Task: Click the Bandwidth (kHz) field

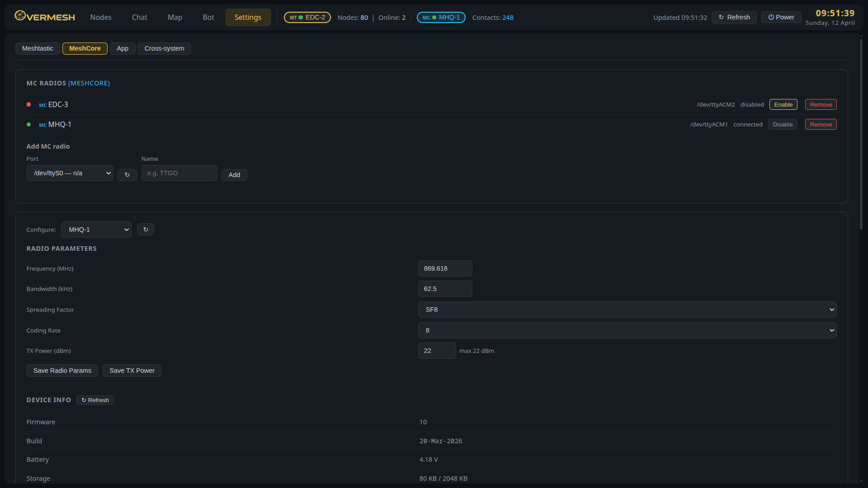Action: (445, 289)
